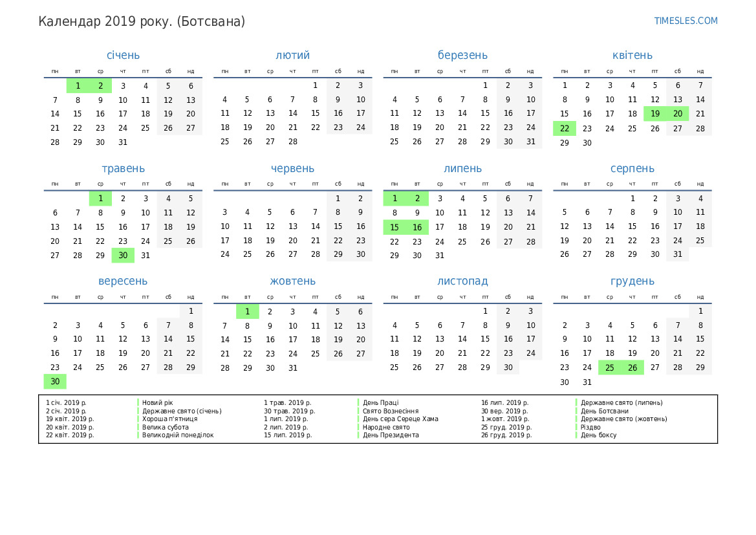Select the квітень month heading

coord(632,56)
